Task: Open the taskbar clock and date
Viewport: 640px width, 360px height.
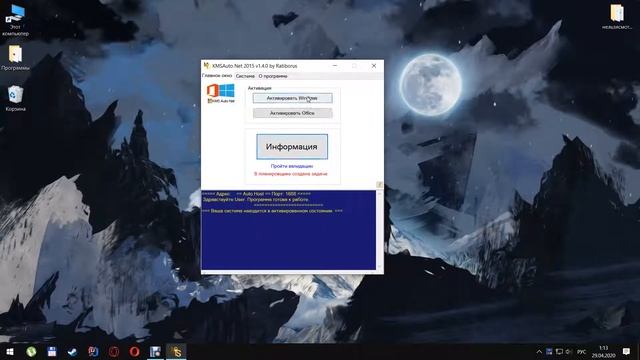Action: (x=603, y=351)
